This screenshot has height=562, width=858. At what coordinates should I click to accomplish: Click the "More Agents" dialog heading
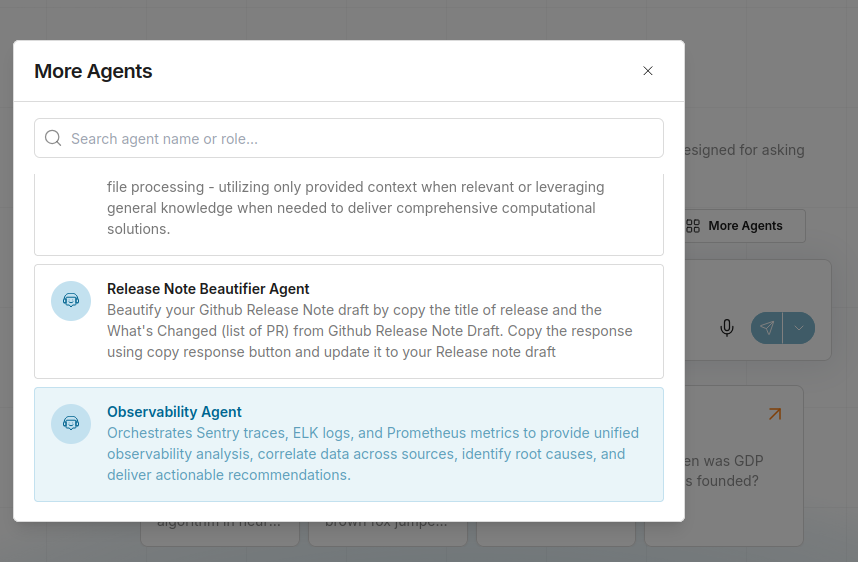point(93,71)
